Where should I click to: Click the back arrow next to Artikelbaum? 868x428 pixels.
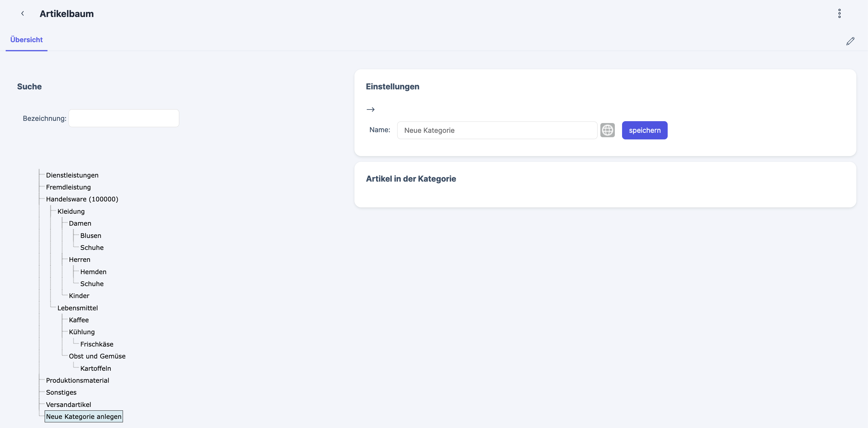pyautogui.click(x=23, y=14)
